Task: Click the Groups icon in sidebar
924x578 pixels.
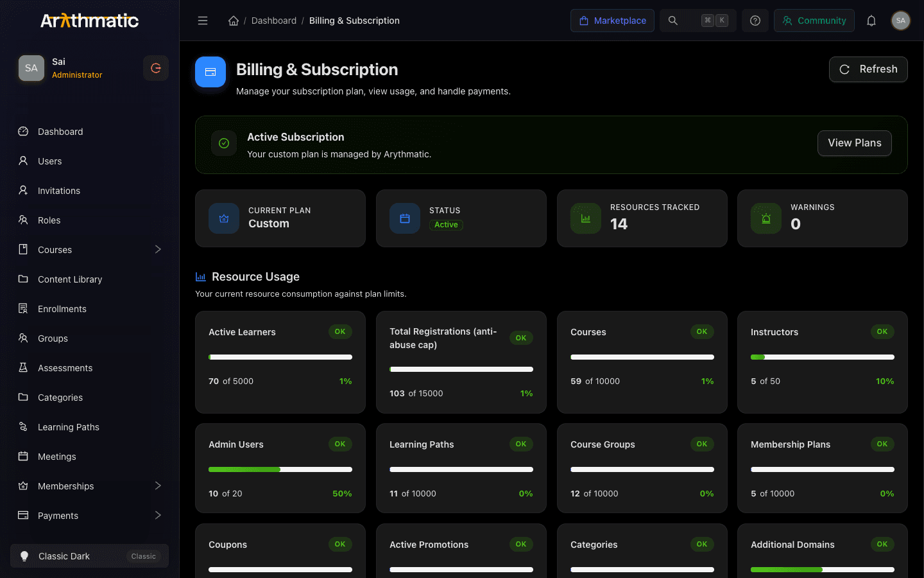Action: click(23, 338)
